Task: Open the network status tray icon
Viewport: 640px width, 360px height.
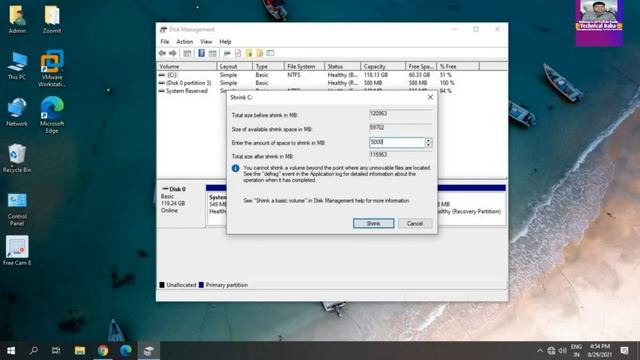Action: tap(551, 351)
